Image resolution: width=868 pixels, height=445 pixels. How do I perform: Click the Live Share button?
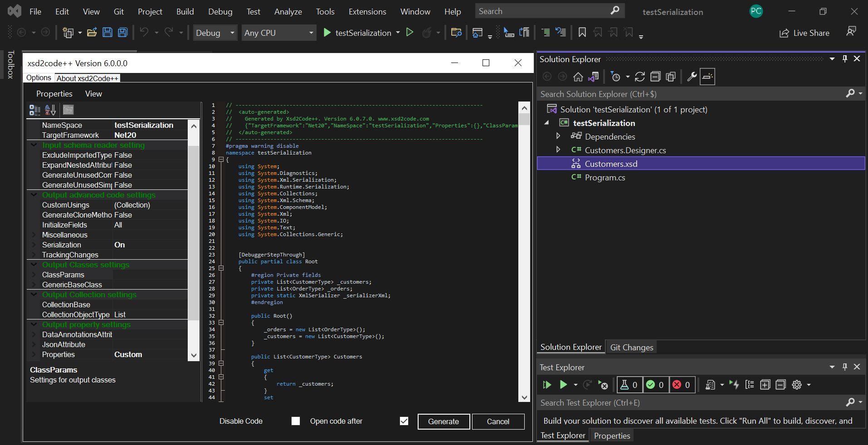click(805, 33)
